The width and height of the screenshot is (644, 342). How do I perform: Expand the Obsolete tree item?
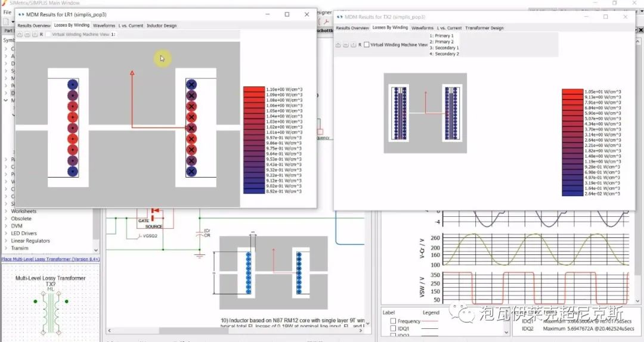(x=6, y=219)
